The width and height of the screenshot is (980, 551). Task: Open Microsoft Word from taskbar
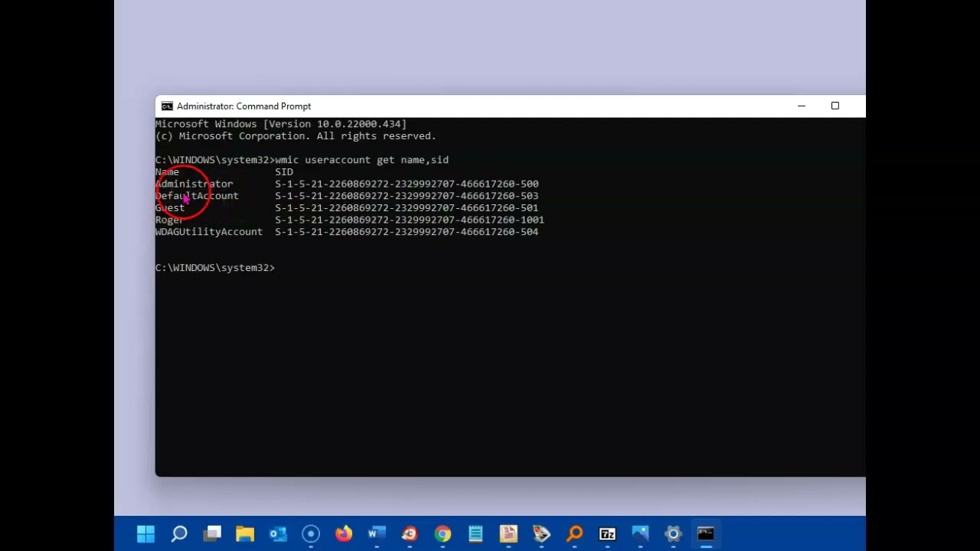377,533
